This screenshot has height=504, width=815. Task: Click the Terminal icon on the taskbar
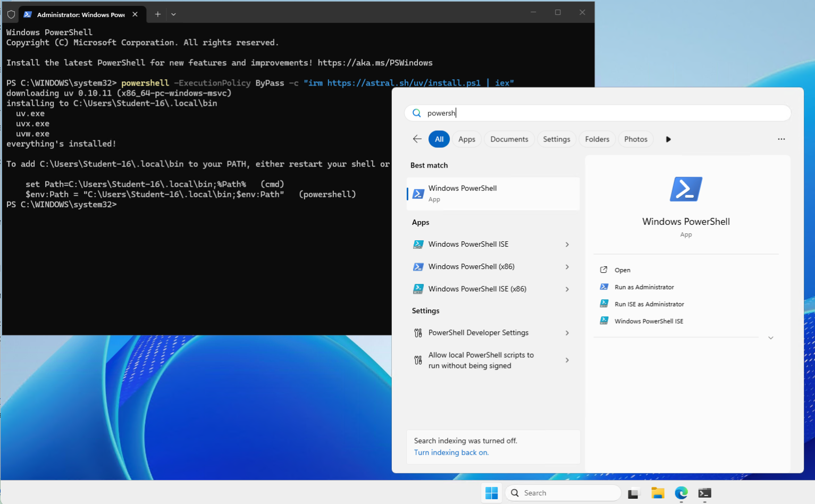tap(704, 493)
